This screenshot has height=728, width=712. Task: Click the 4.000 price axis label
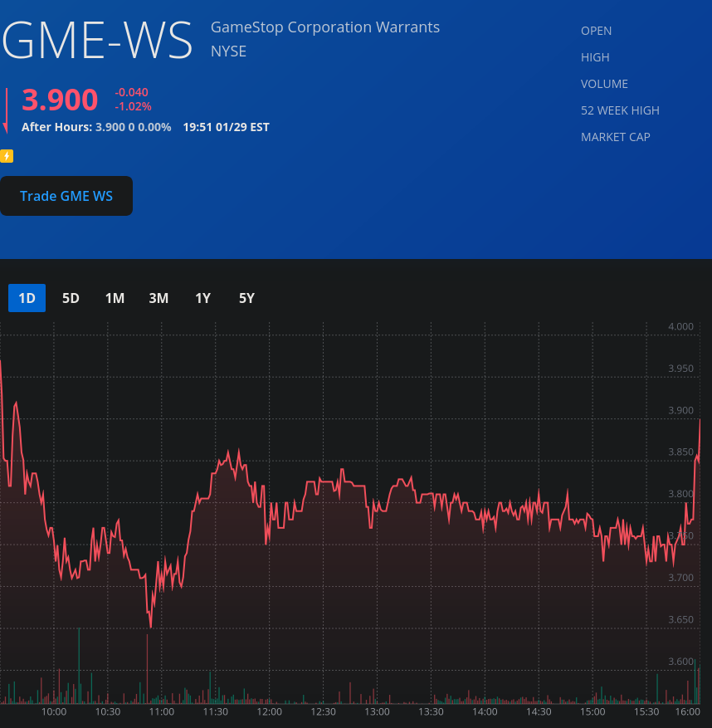pyautogui.click(x=680, y=326)
